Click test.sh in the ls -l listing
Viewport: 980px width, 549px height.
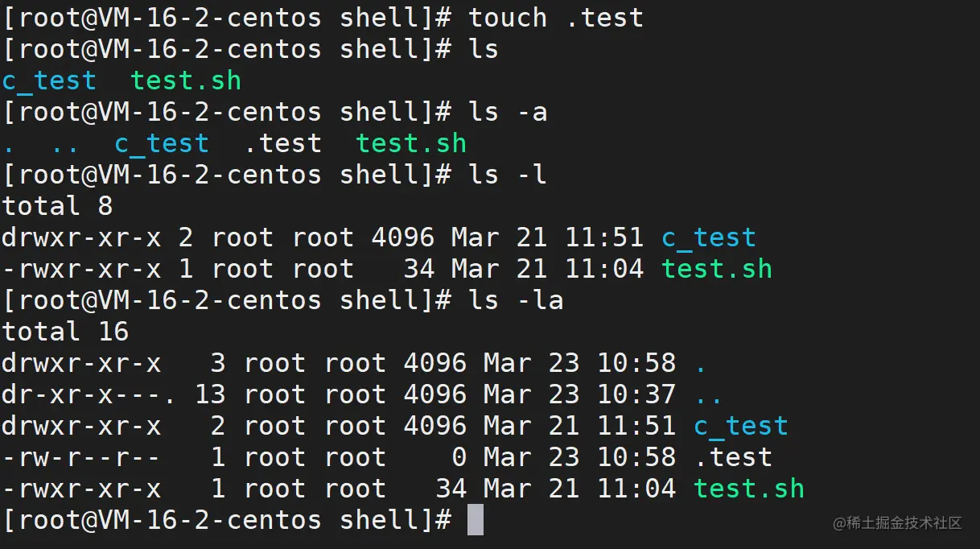(x=717, y=269)
